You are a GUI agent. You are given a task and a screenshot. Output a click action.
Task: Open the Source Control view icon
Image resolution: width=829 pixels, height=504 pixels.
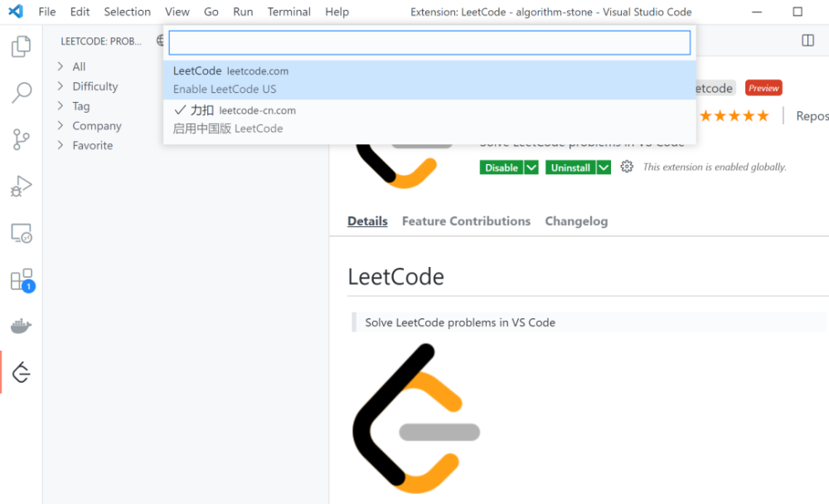click(x=22, y=139)
